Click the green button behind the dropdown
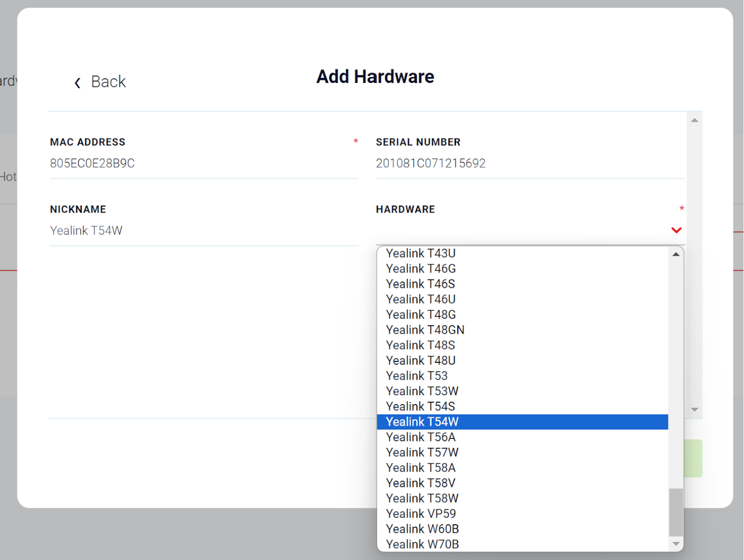The height and width of the screenshot is (560, 744). coord(693,458)
